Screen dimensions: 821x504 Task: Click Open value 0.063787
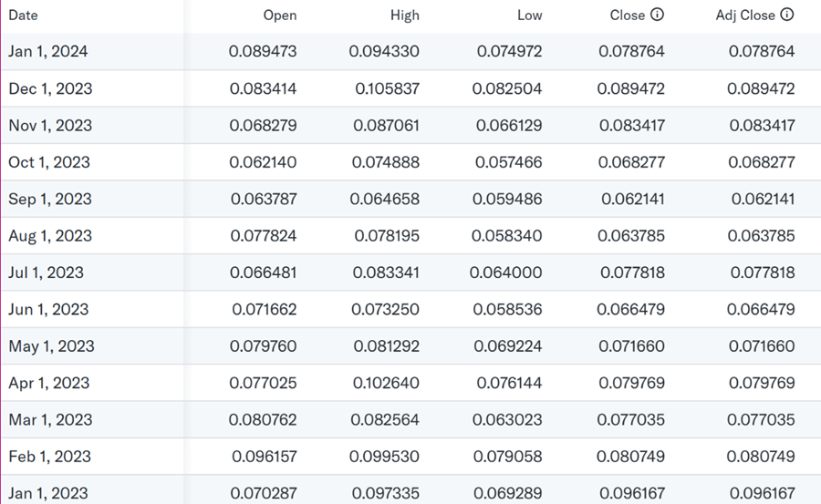(264, 199)
